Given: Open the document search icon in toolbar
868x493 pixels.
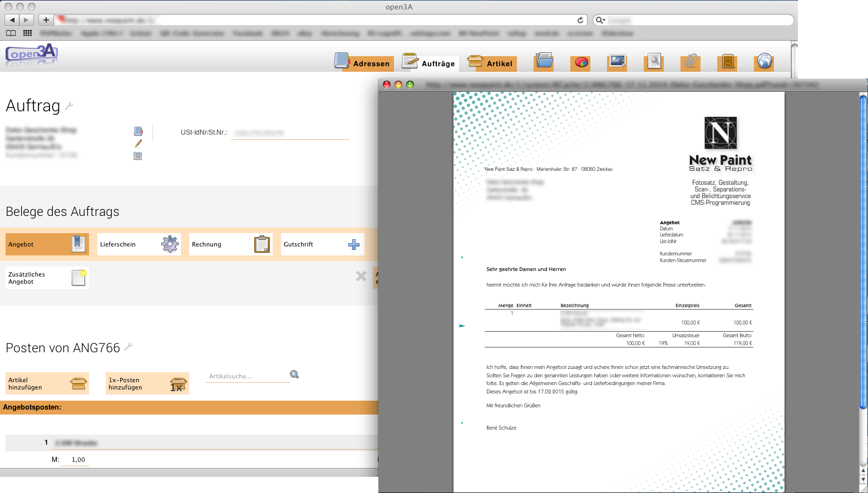Looking at the screenshot, I should coord(654,62).
